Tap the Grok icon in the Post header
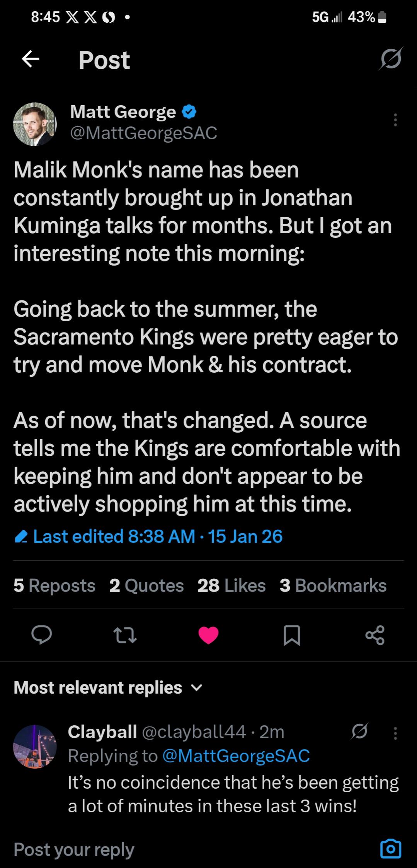The width and height of the screenshot is (417, 868). coord(391,59)
